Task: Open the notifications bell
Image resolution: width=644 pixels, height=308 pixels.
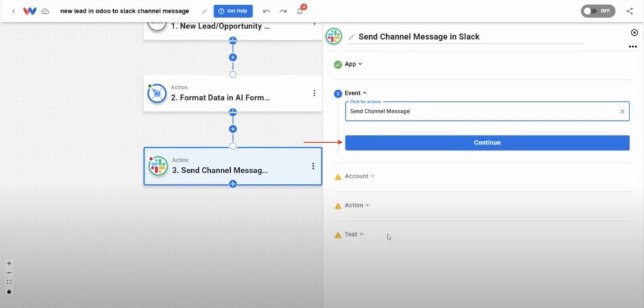Action: pos(300,11)
